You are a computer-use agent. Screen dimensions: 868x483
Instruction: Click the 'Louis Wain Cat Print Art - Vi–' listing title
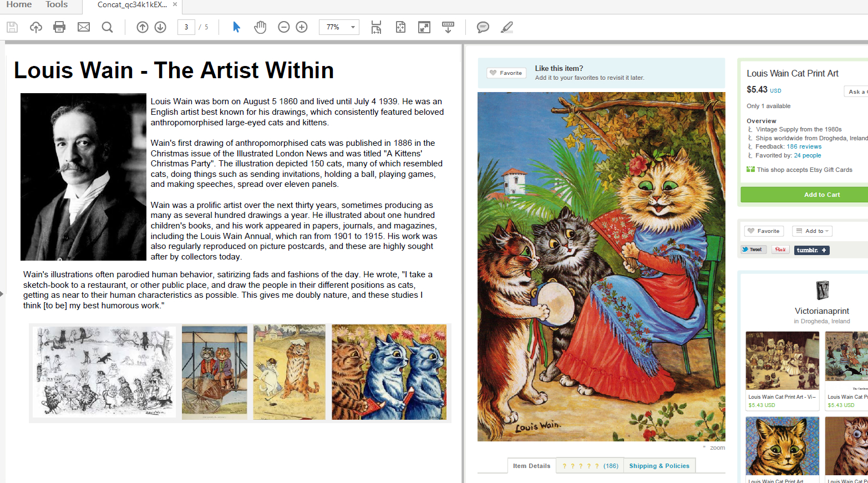coord(782,397)
